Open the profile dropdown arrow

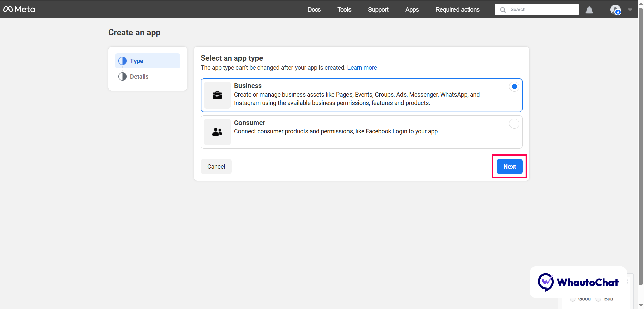click(630, 10)
